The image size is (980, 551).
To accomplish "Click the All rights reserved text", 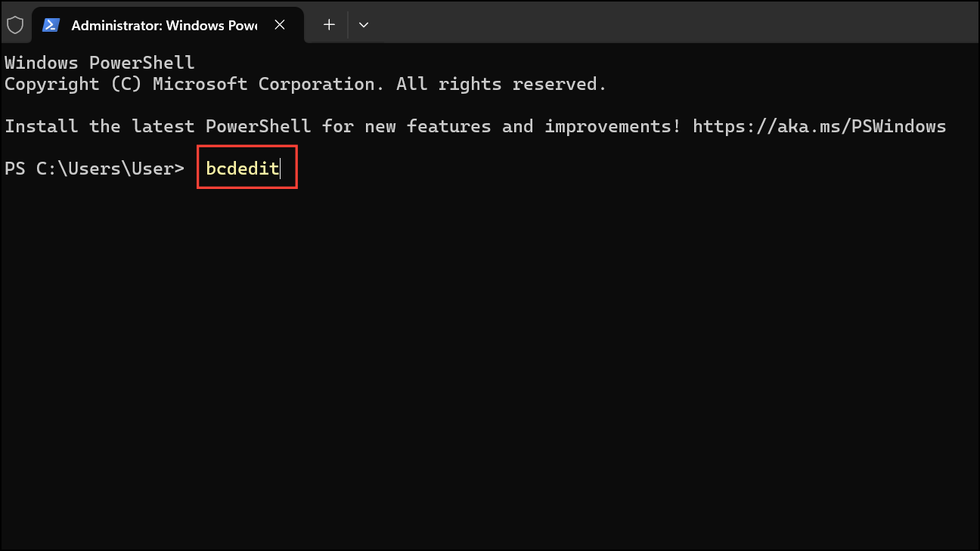I will pos(501,84).
